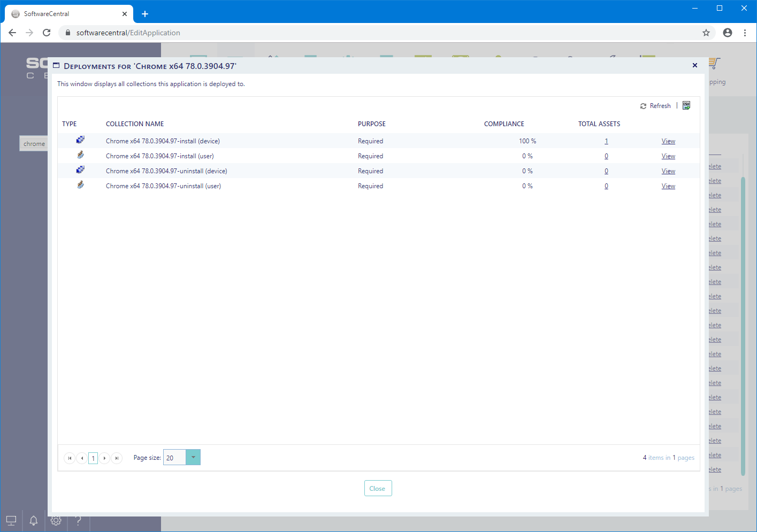757x532 pixels.
Task: Bookmark this page with star icon
Action: pyautogui.click(x=706, y=33)
